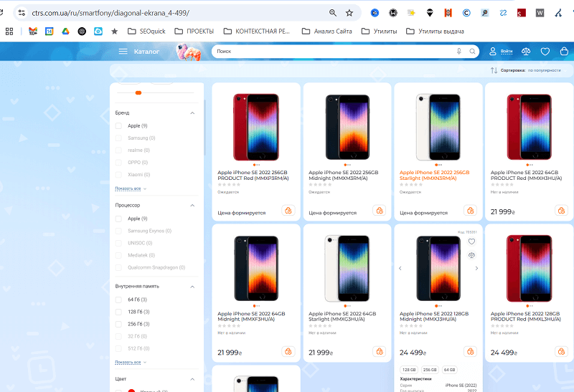574x392 pixels.
Task: Check the Samsung (0) brand checkbox
Action: coord(118,138)
